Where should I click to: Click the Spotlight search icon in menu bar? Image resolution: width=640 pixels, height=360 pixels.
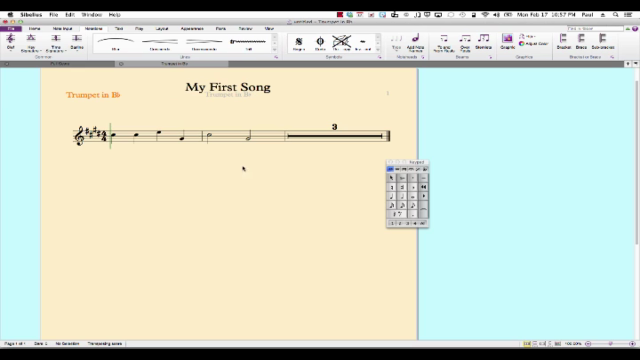coord(616,15)
